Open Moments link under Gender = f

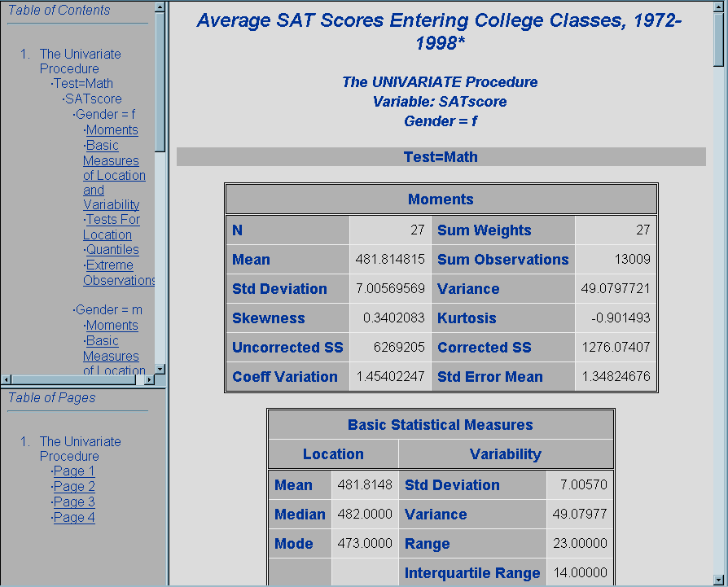point(112,130)
